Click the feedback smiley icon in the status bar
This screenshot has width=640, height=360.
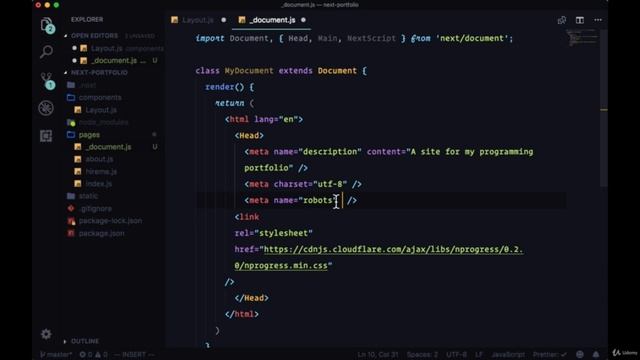pos(580,354)
